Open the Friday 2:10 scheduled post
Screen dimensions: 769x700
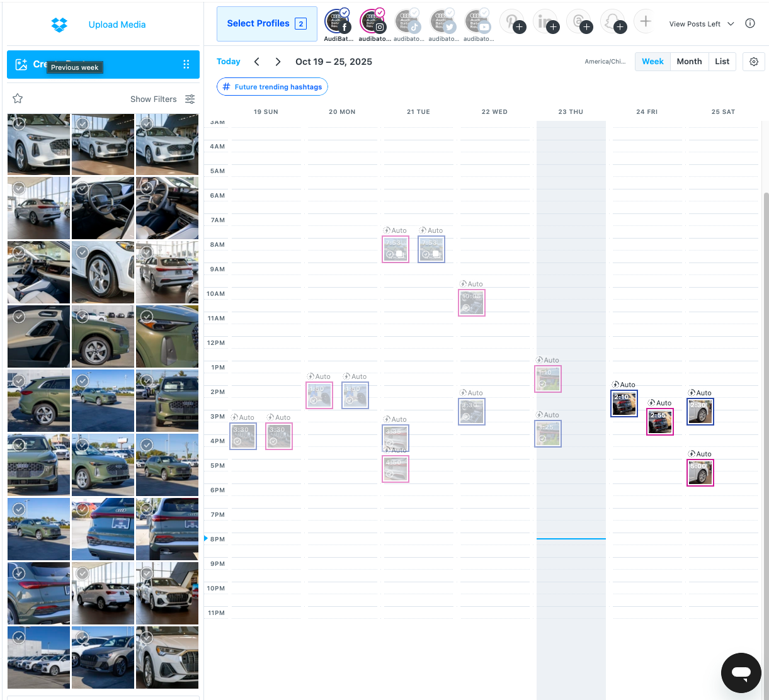[624, 404]
